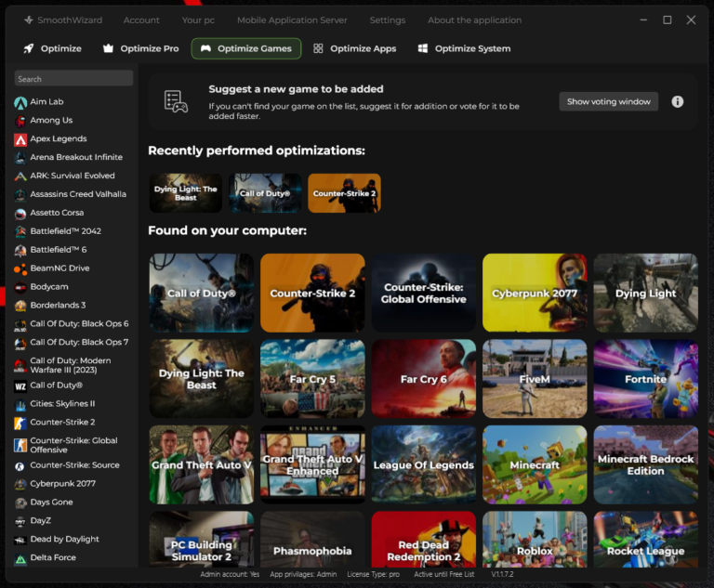Open the Cyberpunk 2077 game tile
The image size is (714, 588).
(x=535, y=294)
